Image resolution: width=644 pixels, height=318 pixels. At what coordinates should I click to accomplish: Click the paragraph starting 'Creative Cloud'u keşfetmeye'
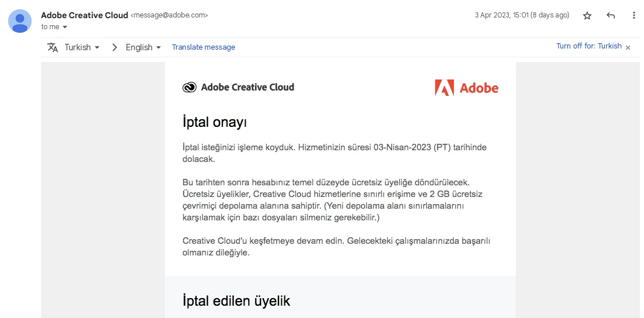tap(336, 247)
